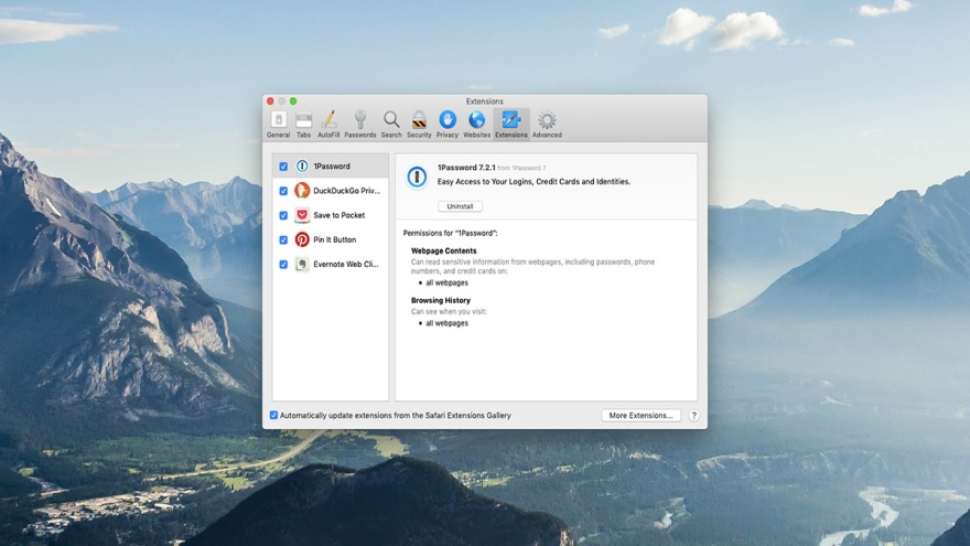Screen dimensions: 970x546
Task: Select the 'Evernote Web Cli...' row
Action: tap(330, 264)
